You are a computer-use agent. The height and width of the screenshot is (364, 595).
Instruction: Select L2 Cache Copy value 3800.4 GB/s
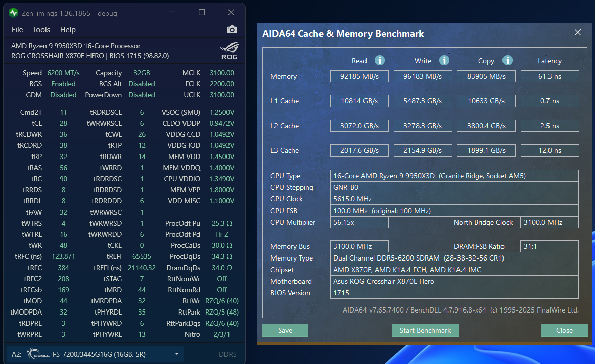[486, 126]
